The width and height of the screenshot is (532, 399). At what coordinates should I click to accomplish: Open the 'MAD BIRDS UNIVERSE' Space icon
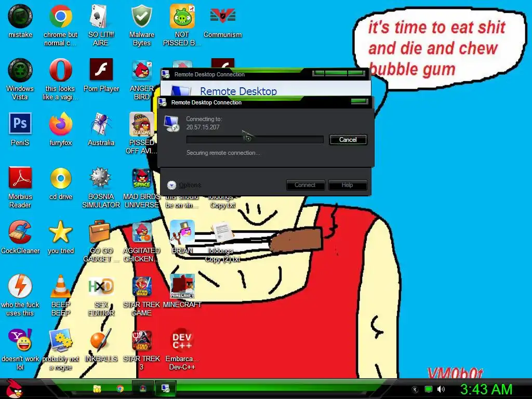141,187
